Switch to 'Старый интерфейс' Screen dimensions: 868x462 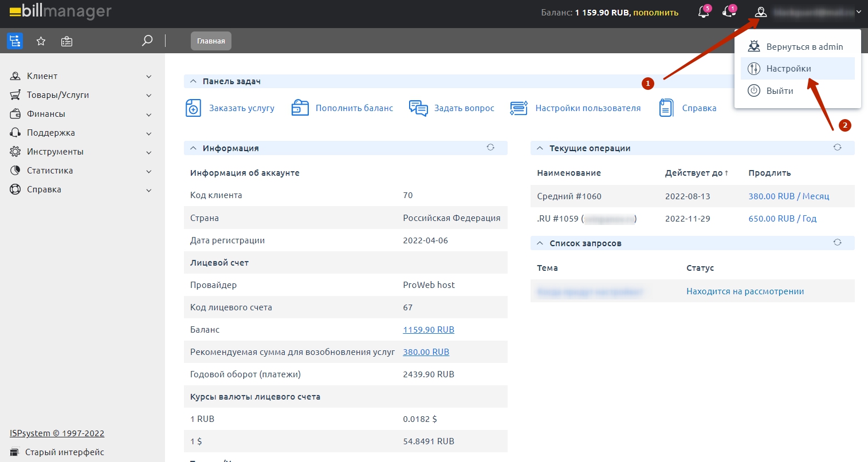tap(57, 452)
